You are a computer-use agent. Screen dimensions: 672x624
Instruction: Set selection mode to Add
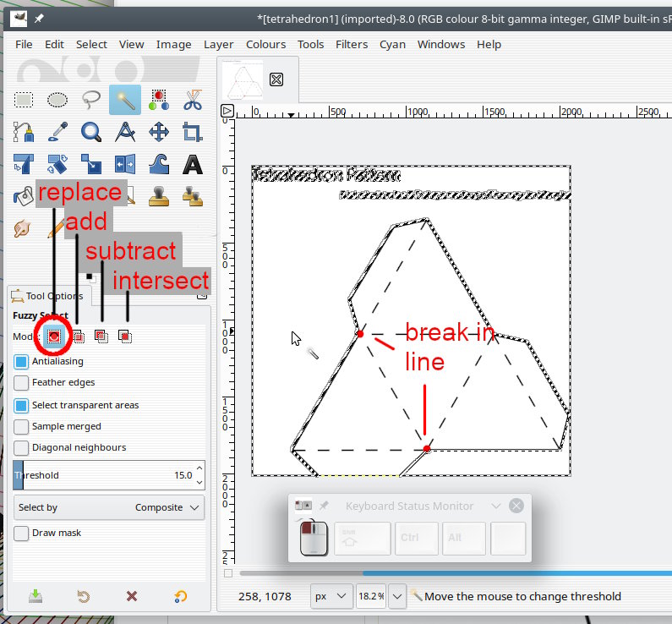point(78,337)
